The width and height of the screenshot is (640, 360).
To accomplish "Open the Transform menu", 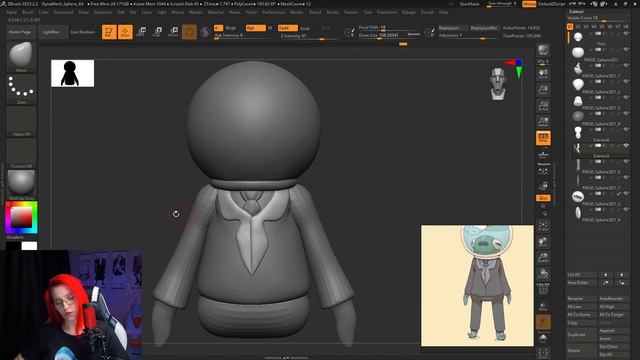I will click(x=387, y=12).
